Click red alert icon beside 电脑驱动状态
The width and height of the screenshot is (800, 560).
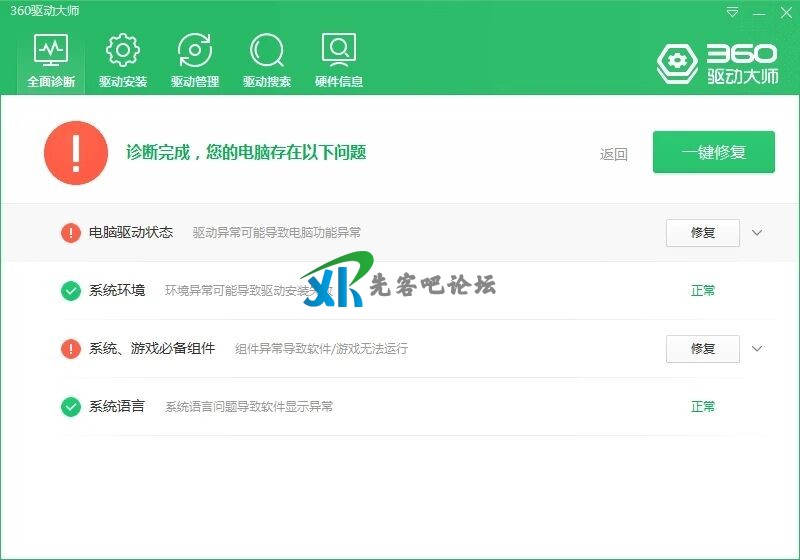[x=71, y=233]
